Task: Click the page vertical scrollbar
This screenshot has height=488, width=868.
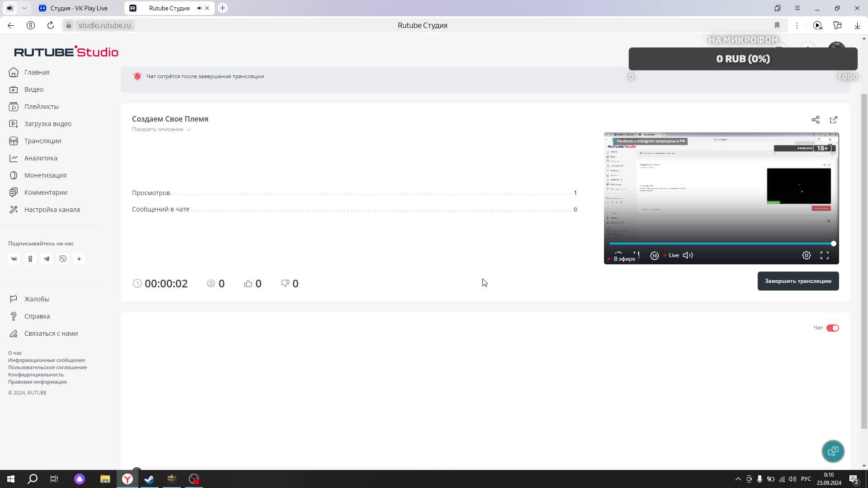Action: pyautogui.click(x=864, y=262)
